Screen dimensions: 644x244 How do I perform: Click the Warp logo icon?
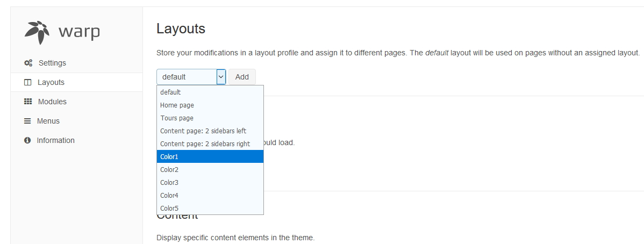click(37, 32)
